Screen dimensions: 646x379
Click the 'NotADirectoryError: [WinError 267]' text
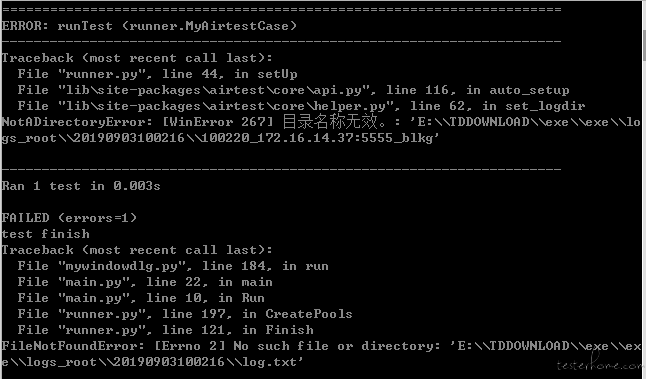[138, 122]
